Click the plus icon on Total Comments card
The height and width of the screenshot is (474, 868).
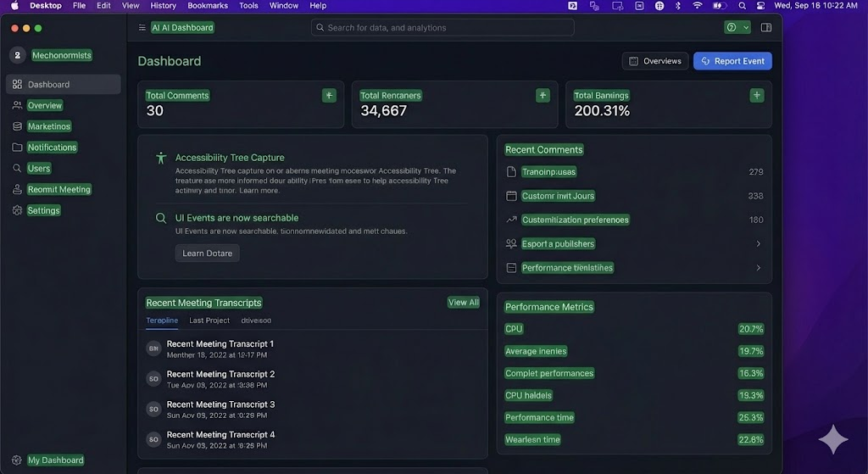[329, 96]
